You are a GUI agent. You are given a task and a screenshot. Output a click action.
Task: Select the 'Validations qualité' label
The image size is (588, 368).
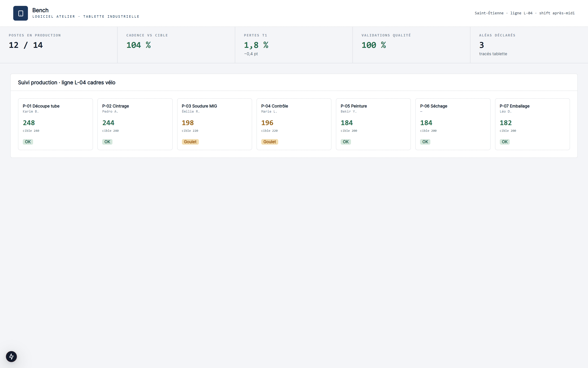coord(386,35)
